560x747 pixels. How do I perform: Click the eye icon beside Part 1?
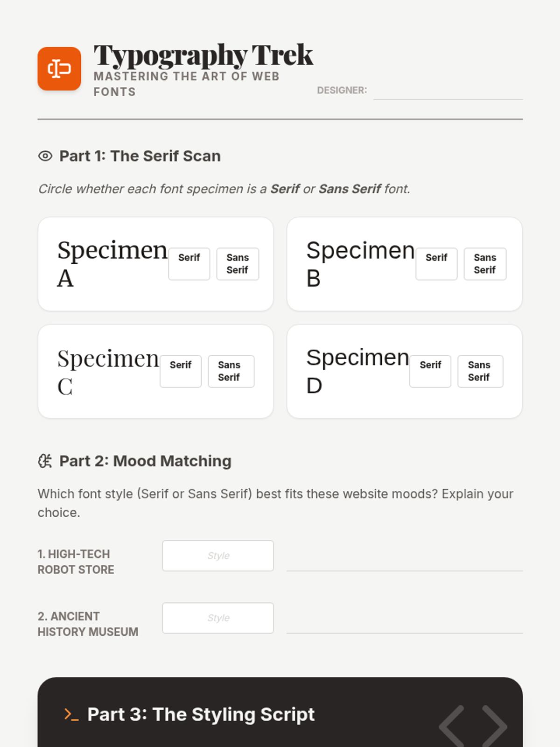45,156
